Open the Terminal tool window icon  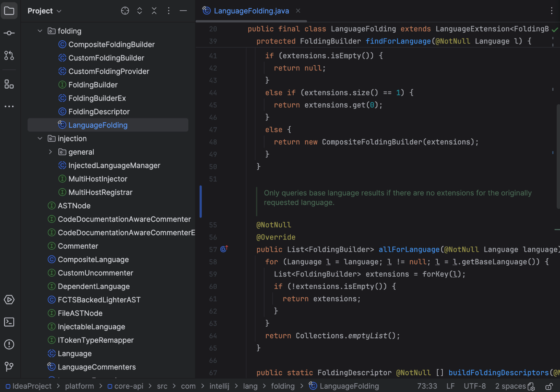pos(9,322)
